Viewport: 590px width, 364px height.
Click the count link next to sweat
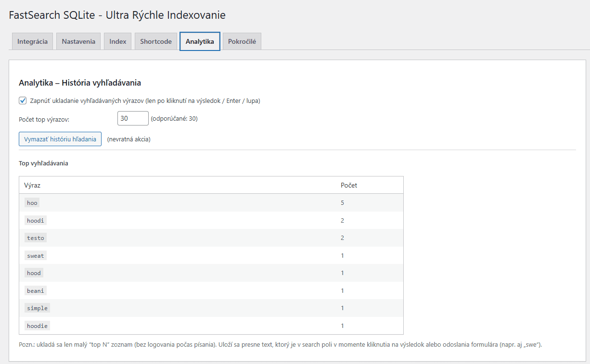(x=342, y=255)
